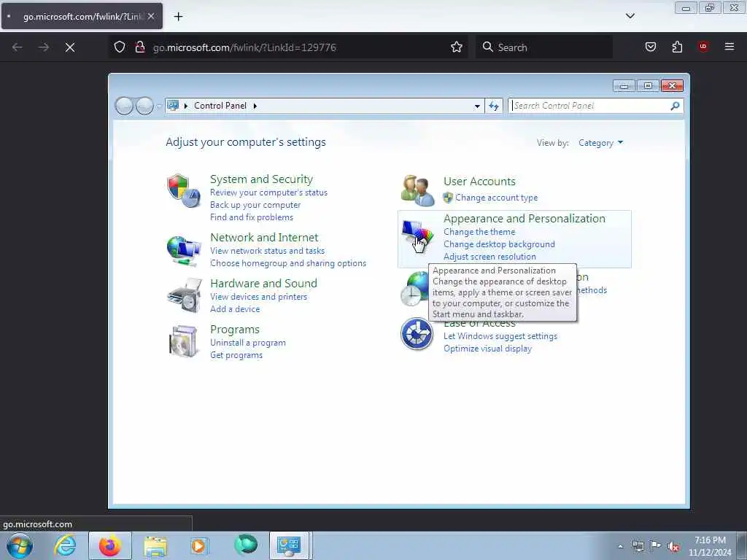Click View devices and printers

click(x=259, y=297)
